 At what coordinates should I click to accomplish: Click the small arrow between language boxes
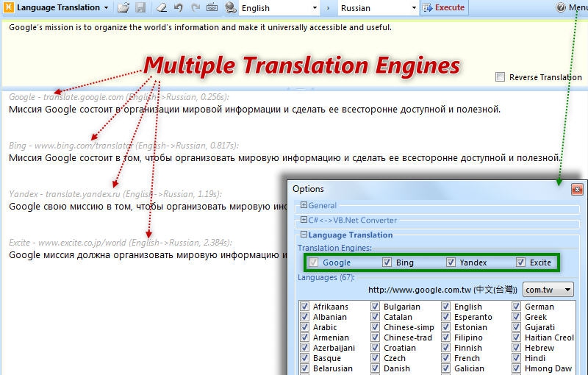click(328, 8)
